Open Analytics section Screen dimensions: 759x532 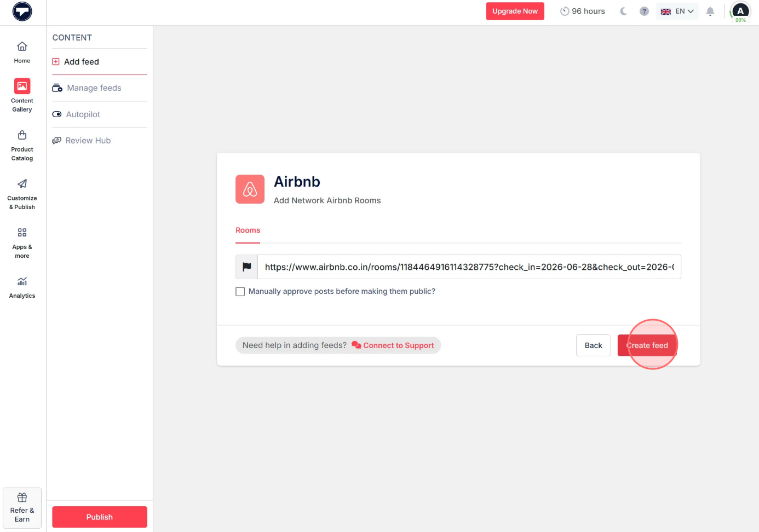(x=22, y=287)
